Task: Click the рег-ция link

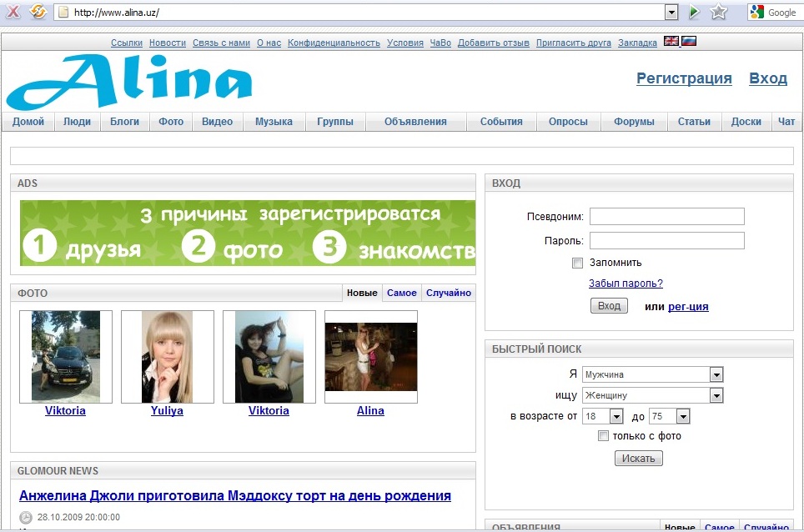Action: (688, 307)
